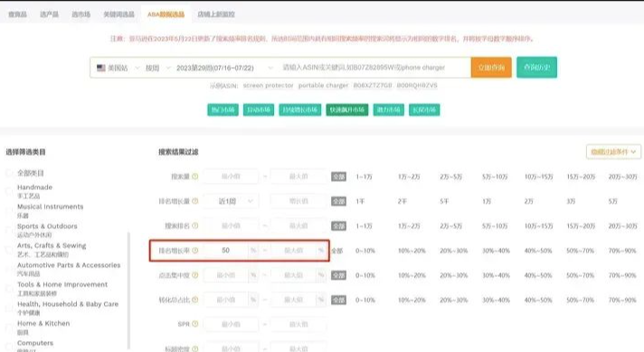Click help icon beside 点击集中度

pyautogui.click(x=195, y=275)
